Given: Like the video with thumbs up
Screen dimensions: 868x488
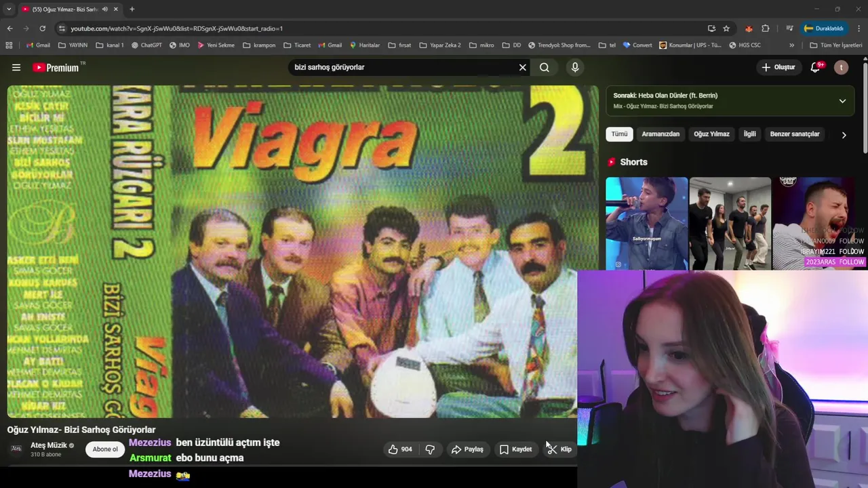Looking at the screenshot, I should click(399, 449).
